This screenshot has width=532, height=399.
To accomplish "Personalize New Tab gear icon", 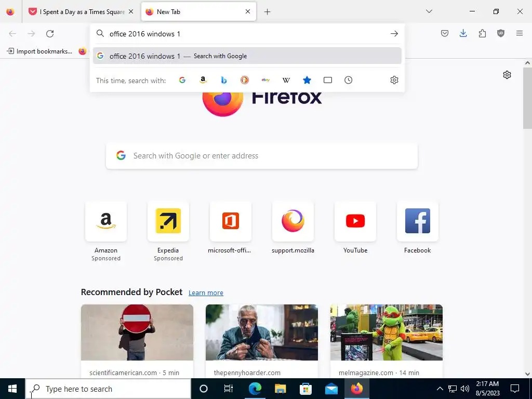I will tap(507, 75).
